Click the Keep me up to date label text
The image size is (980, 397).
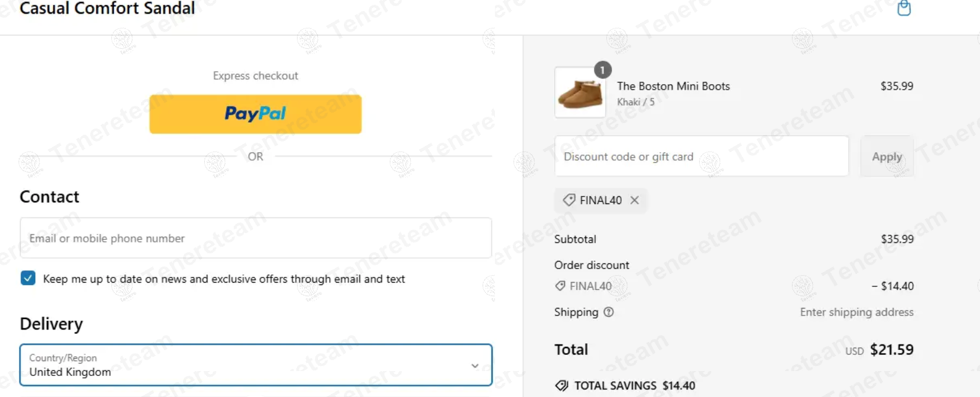224,279
